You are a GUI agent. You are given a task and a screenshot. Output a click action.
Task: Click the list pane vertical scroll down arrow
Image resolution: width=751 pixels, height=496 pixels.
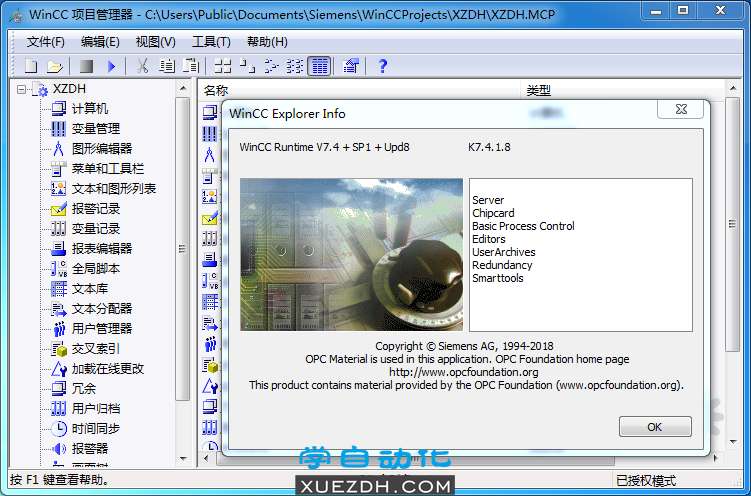(x=732, y=442)
